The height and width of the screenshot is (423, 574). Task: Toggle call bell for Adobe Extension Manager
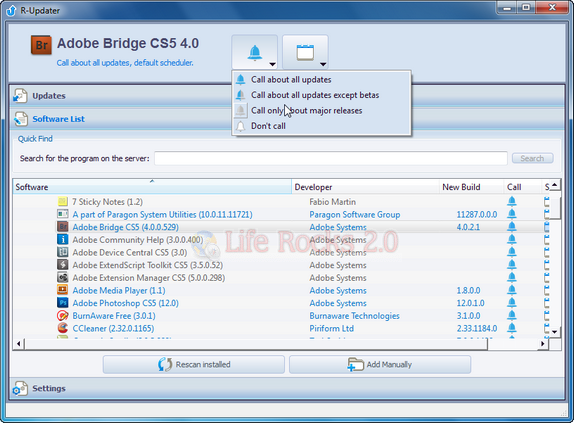512,277
